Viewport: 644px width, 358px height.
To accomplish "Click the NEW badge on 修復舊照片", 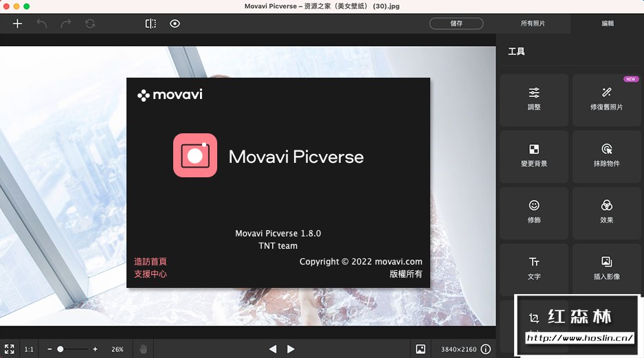I will 631,79.
